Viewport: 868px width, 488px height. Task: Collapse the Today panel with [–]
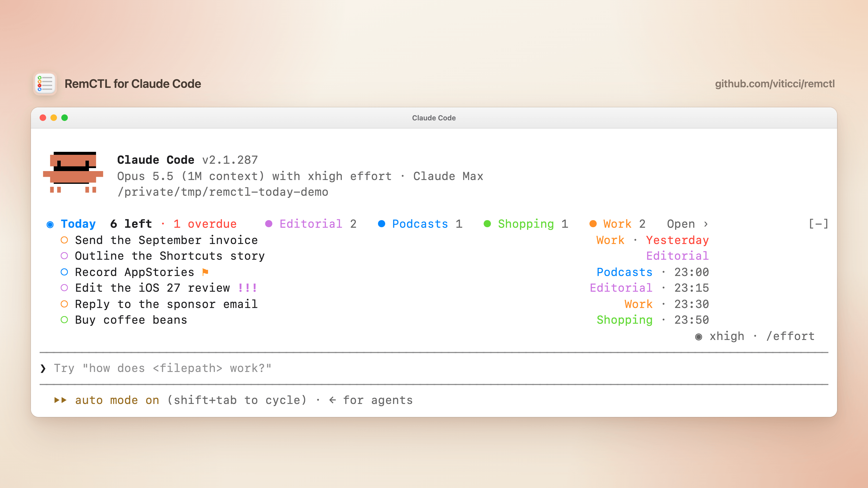click(x=818, y=224)
